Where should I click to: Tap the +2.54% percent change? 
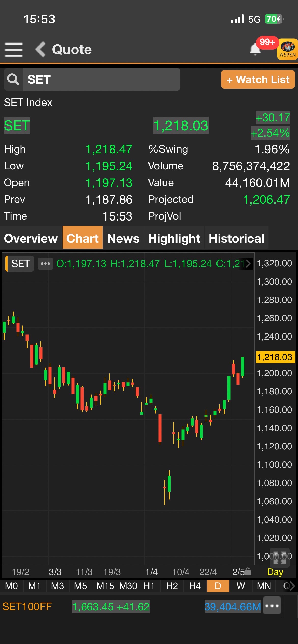tap(270, 133)
